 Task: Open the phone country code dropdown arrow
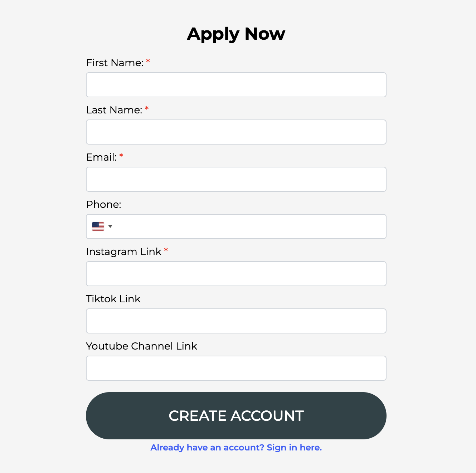tap(110, 226)
